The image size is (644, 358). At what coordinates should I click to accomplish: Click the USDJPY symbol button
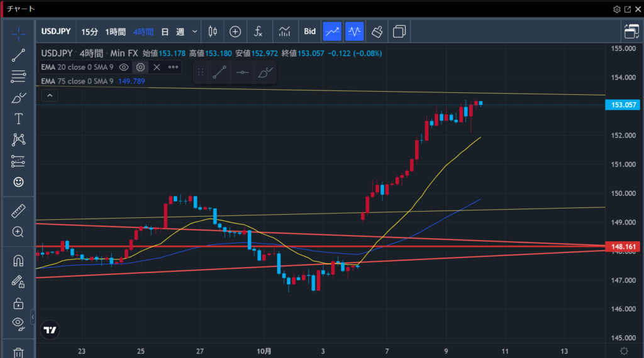tap(57, 31)
